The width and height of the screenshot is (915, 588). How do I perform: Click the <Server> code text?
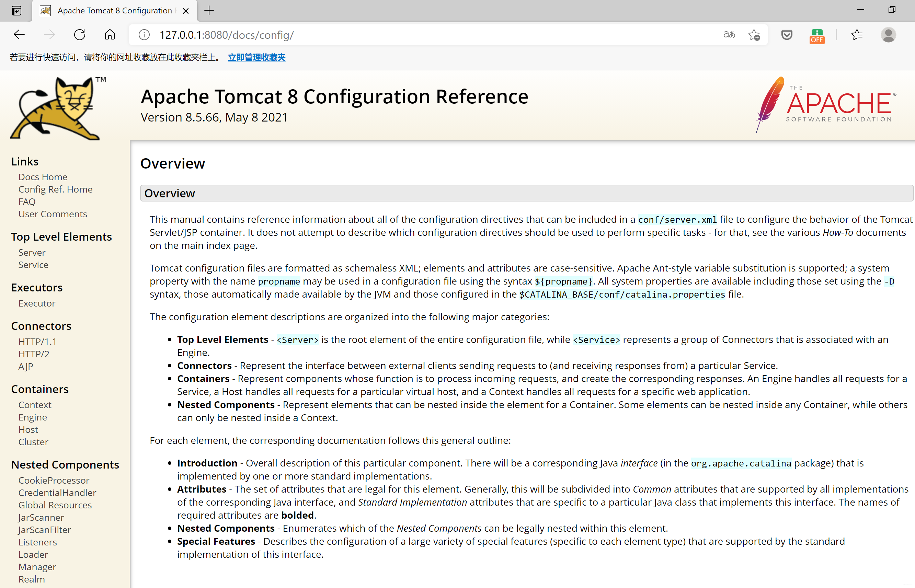pos(297,340)
